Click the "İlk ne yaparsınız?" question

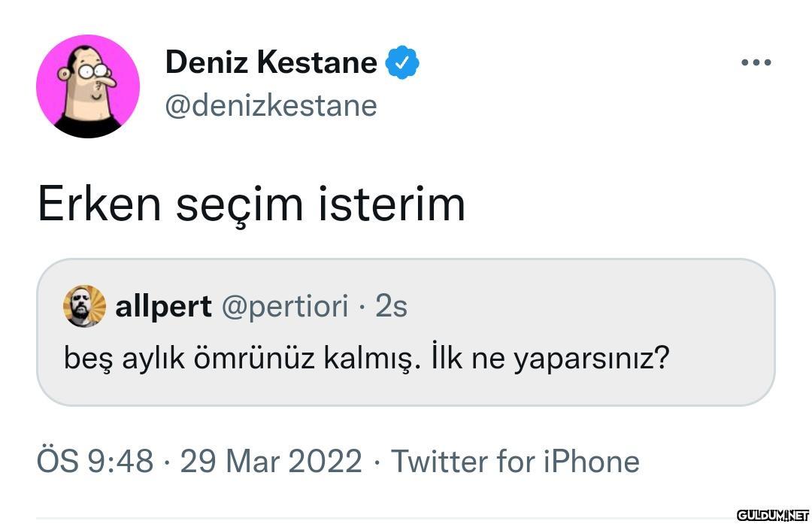pos(550,358)
